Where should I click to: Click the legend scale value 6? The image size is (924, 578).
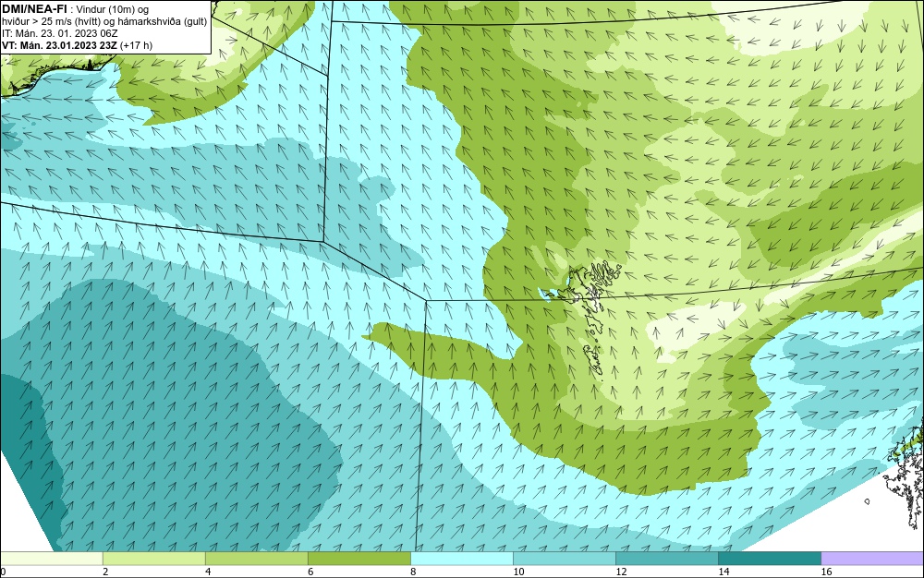(x=310, y=572)
